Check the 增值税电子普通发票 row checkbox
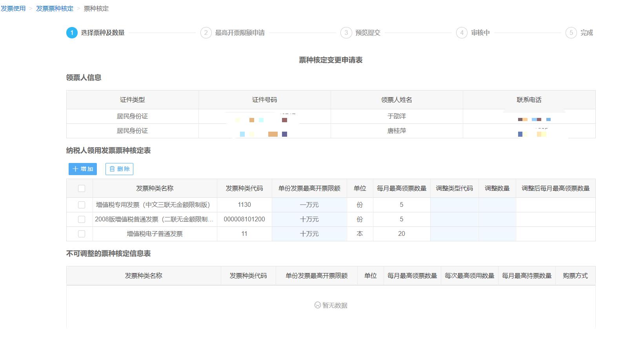644x342 pixels. point(82,234)
